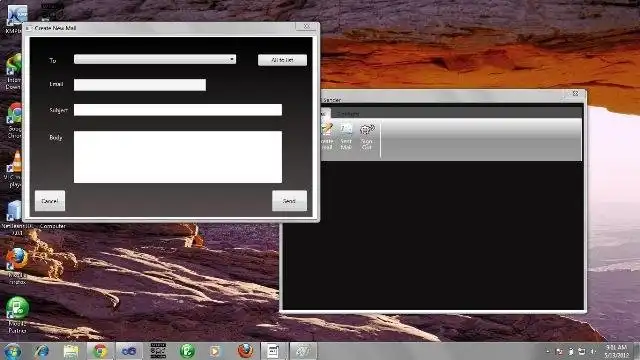Click the black-and-white grid taskbar icon
This screenshot has width=640, height=360.
coord(158,351)
